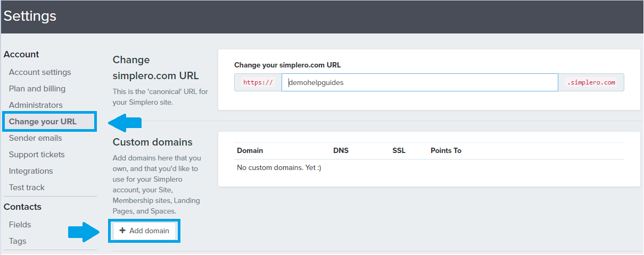Screen dimensions: 644x255
Task: Open Test track in sidebar
Action: 27,188
